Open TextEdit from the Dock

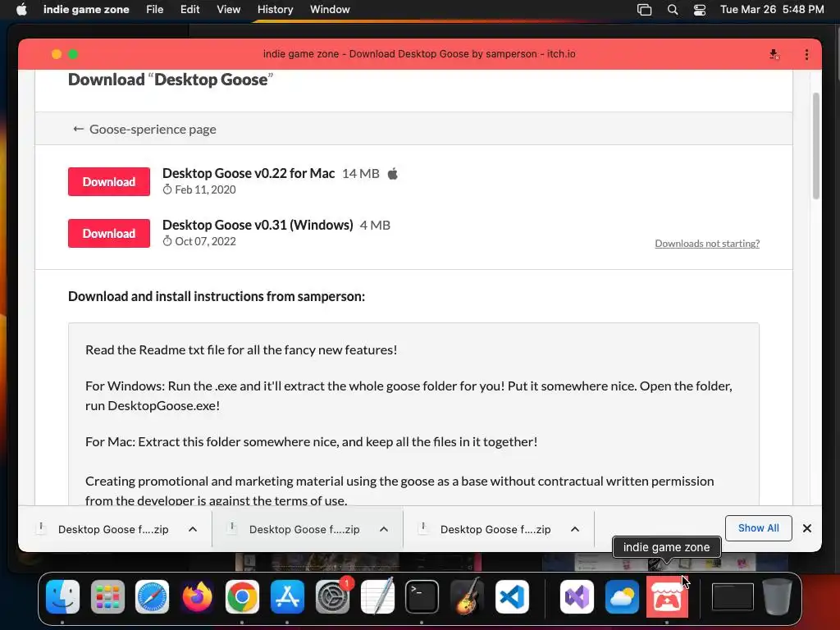pos(377,596)
